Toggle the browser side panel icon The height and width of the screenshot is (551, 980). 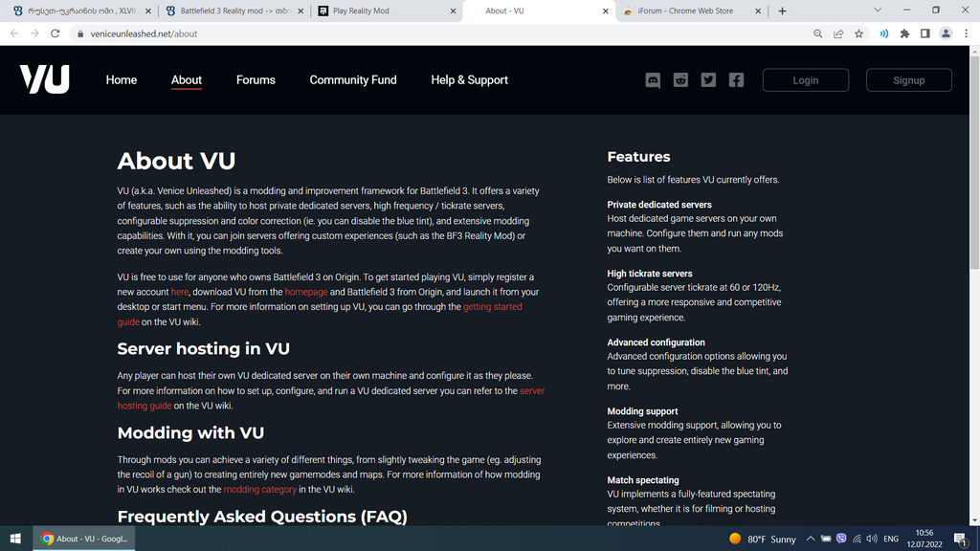point(925,33)
